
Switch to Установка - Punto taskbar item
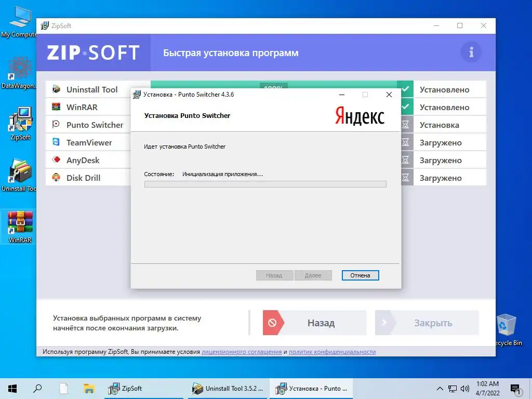pyautogui.click(x=311, y=389)
